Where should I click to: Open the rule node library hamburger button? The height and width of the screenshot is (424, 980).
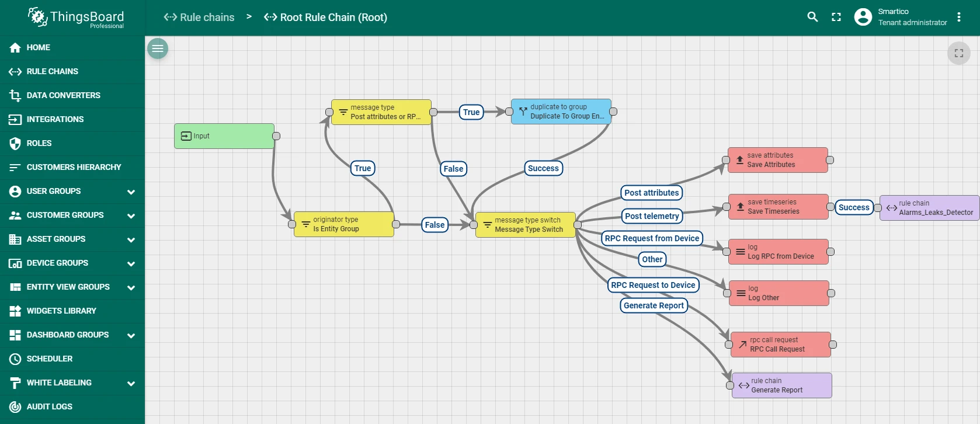coord(158,48)
